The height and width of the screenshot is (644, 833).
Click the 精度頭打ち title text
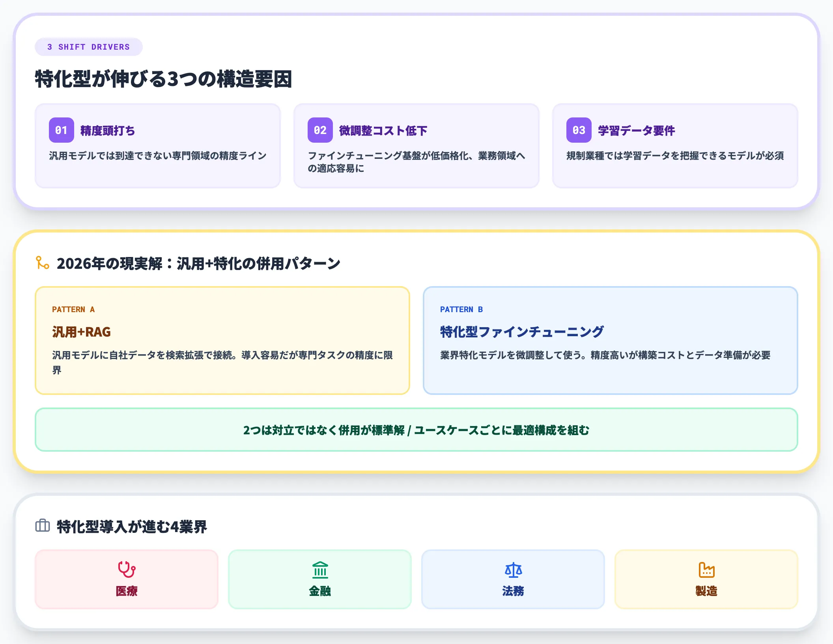[108, 130]
